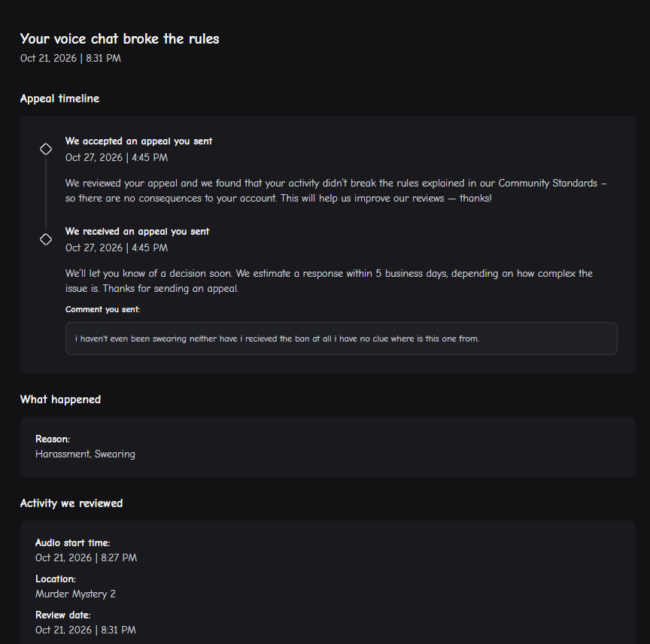
Task: Click the 'Location:' label
Action: 56,579
